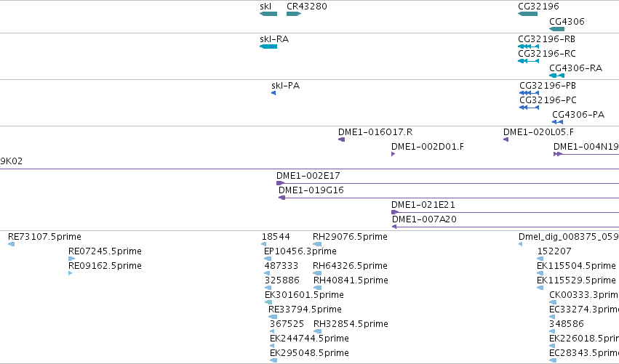Select the 152207 EST marker
This screenshot has height=364, width=619.
tap(540, 259)
